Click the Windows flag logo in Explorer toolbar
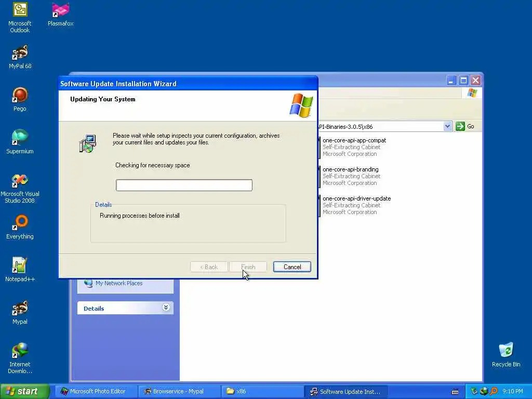Screen dimensions: 532x399 (472, 92)
